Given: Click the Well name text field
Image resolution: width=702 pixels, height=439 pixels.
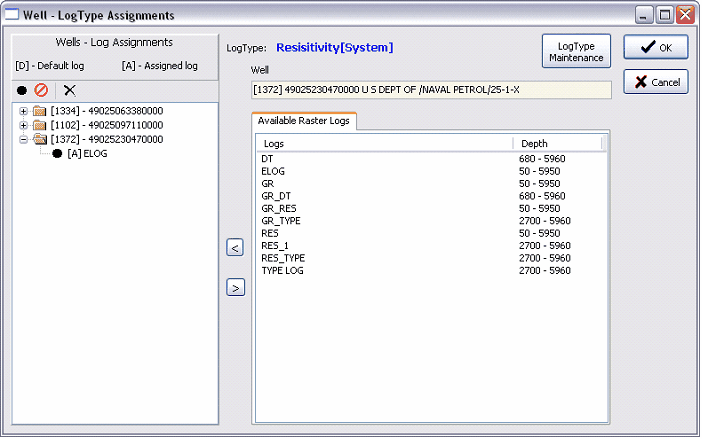Looking at the screenshot, I should point(431,90).
